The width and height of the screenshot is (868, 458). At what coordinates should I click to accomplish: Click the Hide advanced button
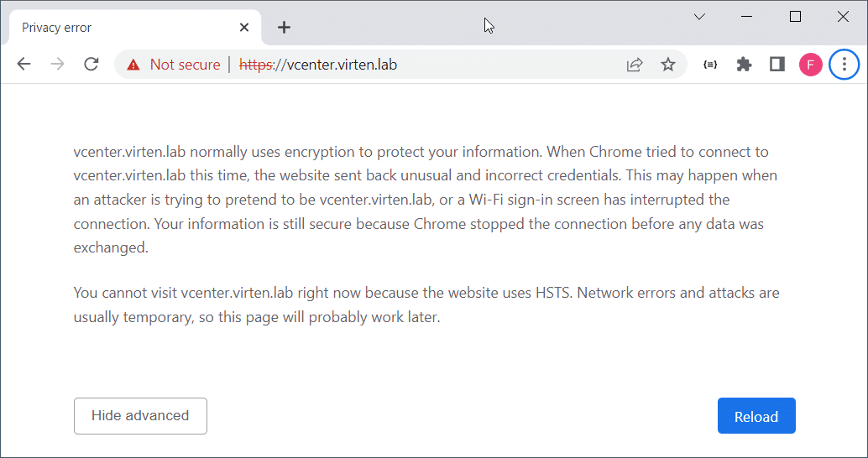pos(140,416)
